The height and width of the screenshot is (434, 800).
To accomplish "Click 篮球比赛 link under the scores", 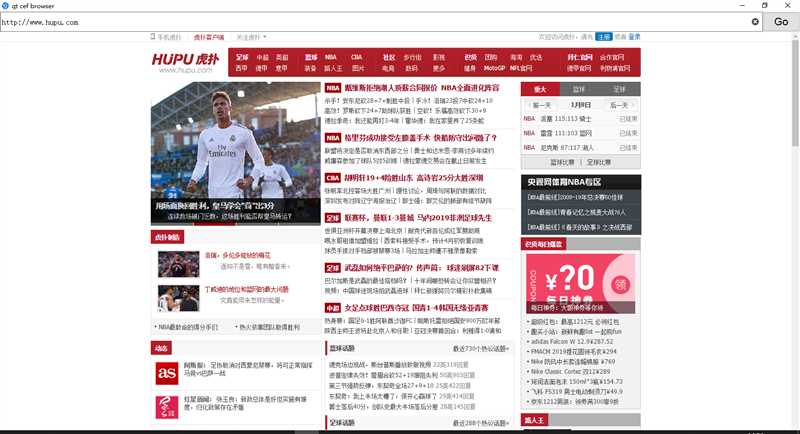I will tap(562, 162).
